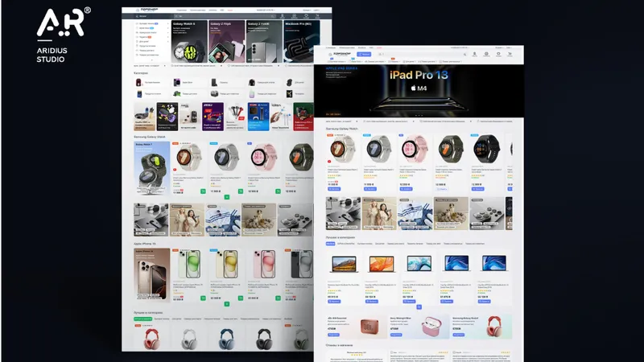Open the iPad Pro 13 M4 banner

[419, 91]
